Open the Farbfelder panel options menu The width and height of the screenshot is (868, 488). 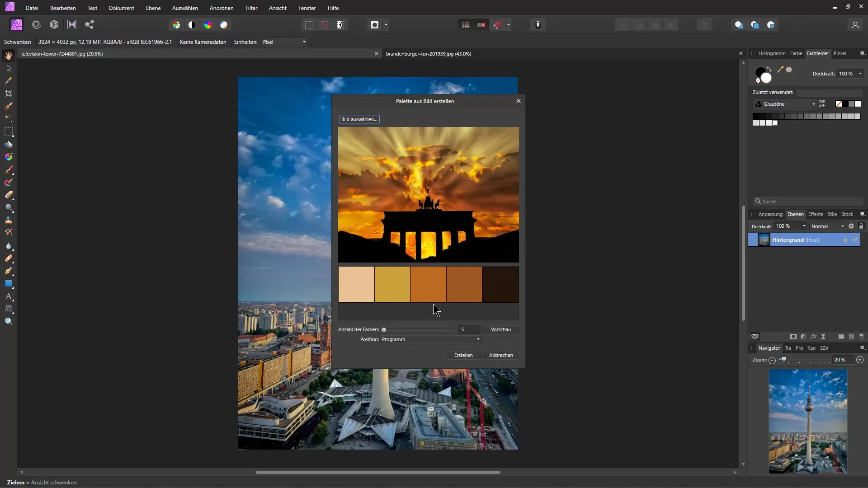pyautogui.click(x=862, y=53)
